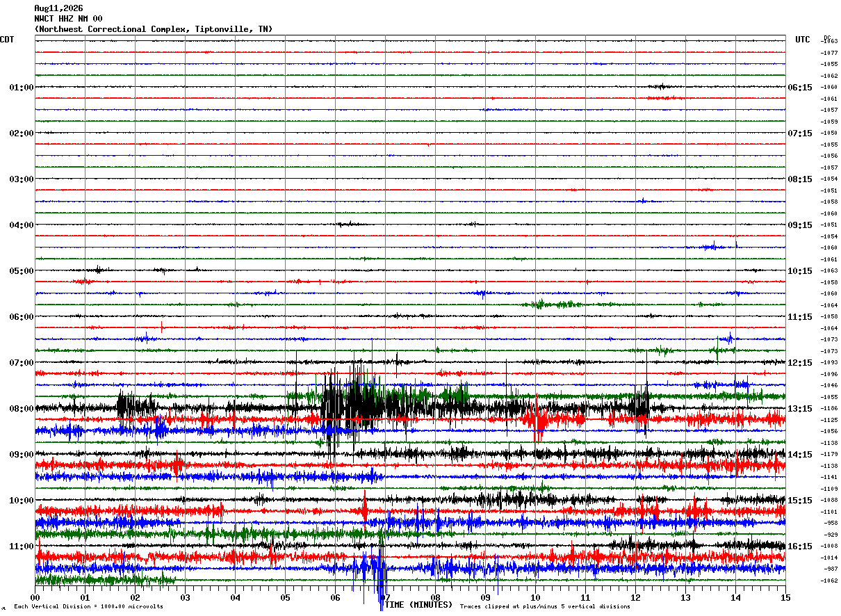
Task: Select the DC offset value -929
Action: 831,535
